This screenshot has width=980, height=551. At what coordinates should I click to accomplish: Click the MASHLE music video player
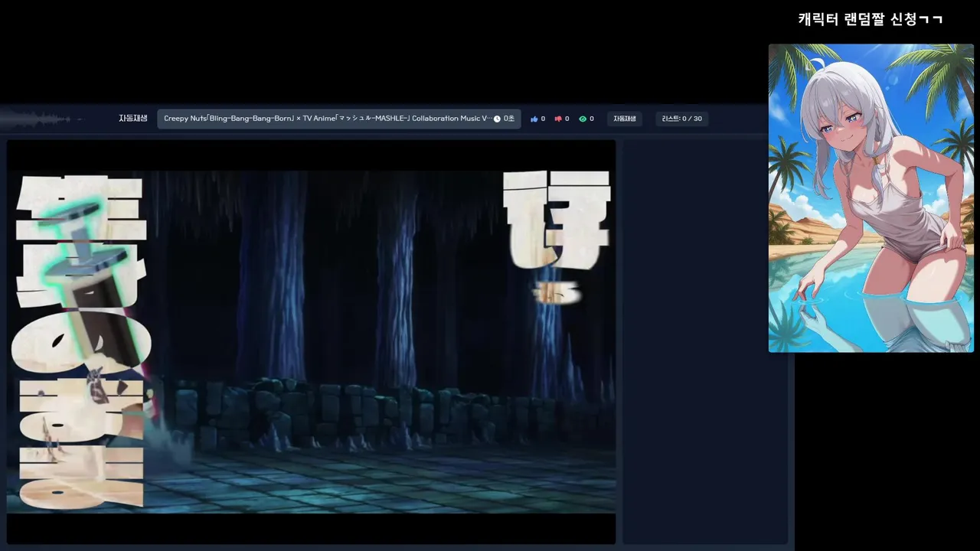click(311, 341)
